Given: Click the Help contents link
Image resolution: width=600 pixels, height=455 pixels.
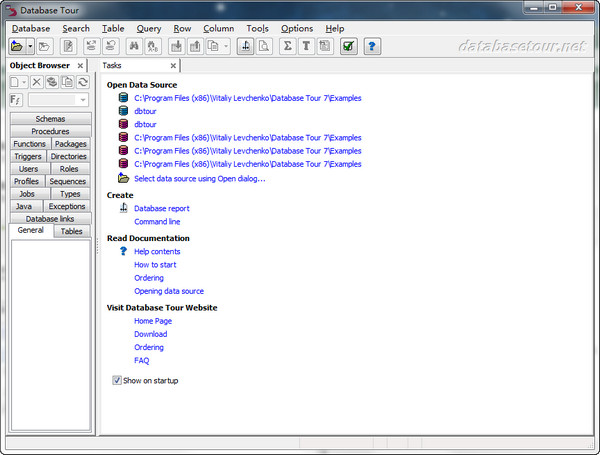Looking at the screenshot, I should click(x=157, y=251).
